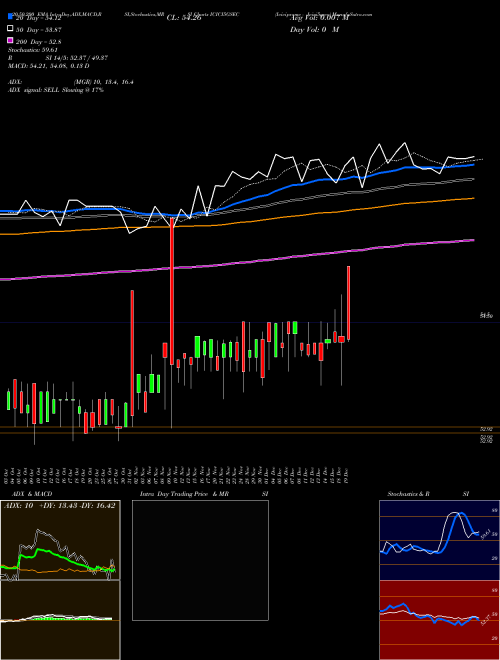
Task: Select the '200 Day - 52.8' legend text
Action: (39, 42)
